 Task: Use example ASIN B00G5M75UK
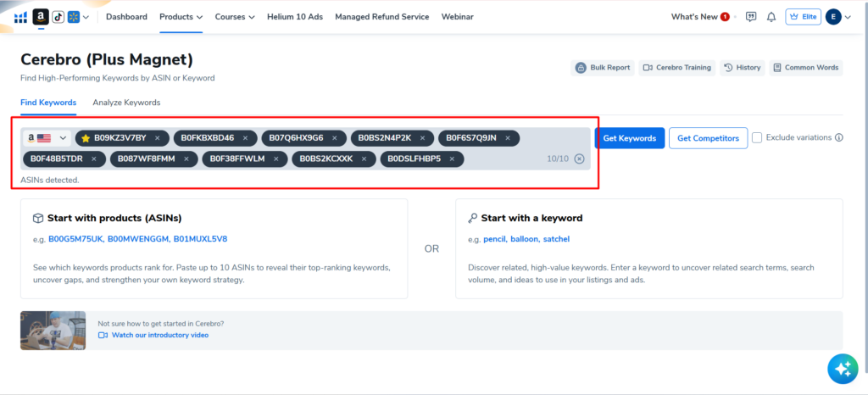click(75, 239)
